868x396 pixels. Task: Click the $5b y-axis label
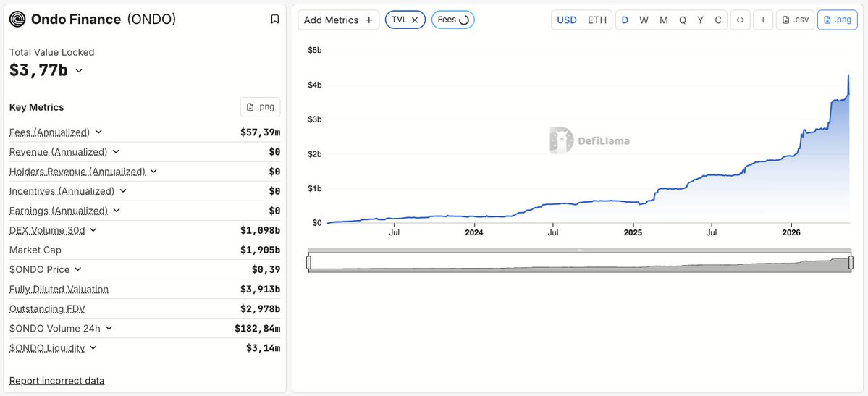point(315,51)
